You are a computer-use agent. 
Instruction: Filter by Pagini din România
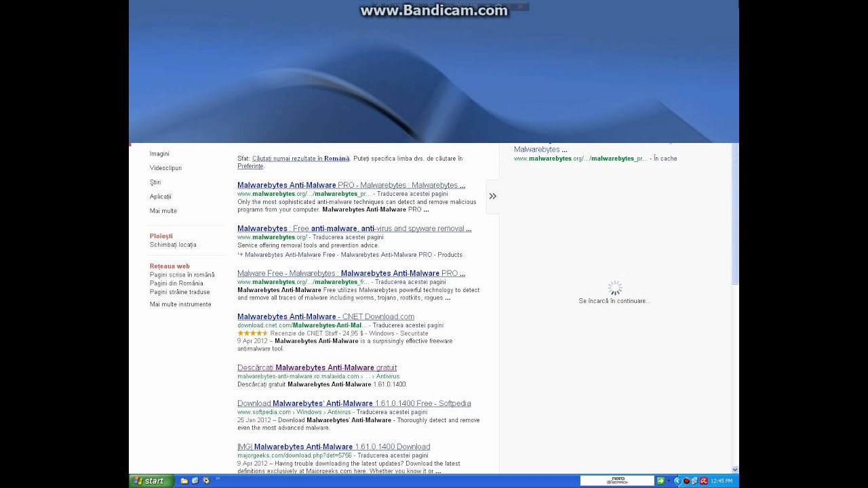(x=176, y=283)
